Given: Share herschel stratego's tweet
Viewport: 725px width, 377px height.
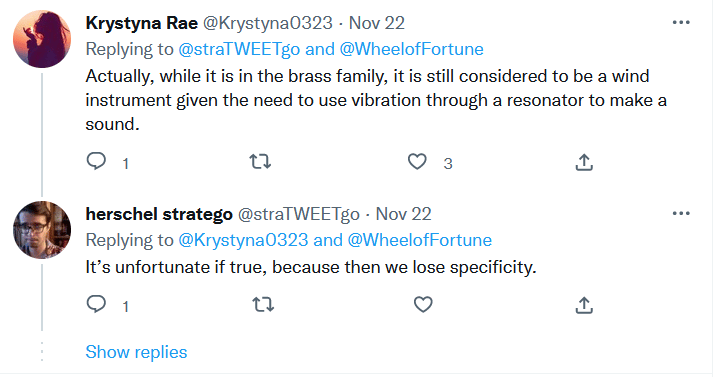Looking at the screenshot, I should click(x=584, y=305).
